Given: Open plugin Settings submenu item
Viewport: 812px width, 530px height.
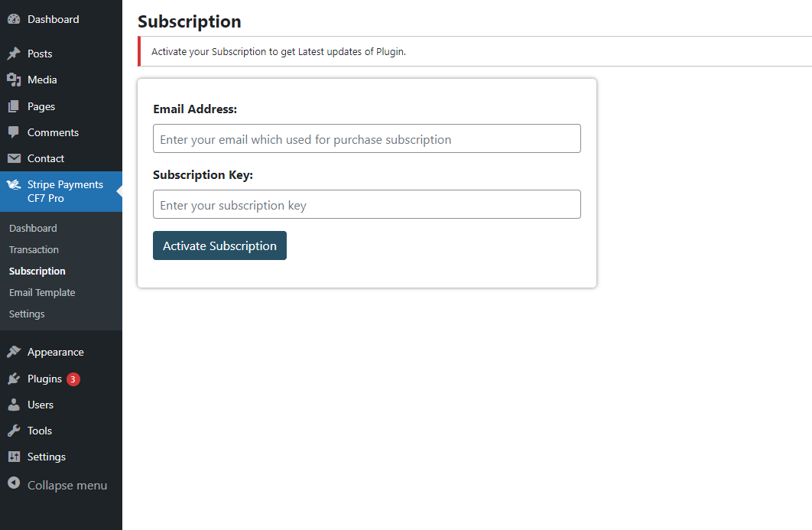Looking at the screenshot, I should click(27, 314).
